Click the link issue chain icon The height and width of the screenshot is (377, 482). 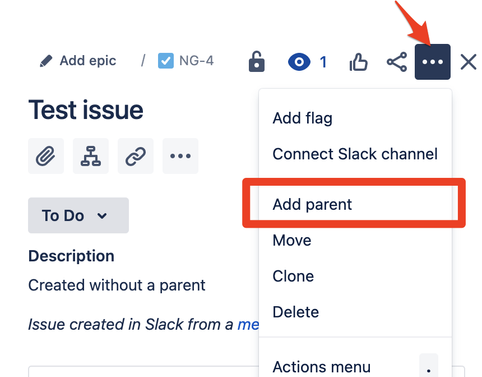click(135, 156)
